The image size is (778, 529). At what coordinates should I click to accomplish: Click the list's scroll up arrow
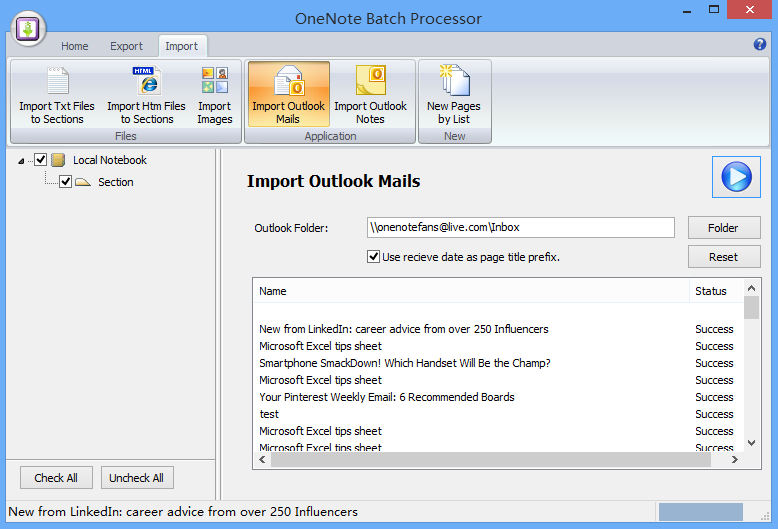(x=751, y=288)
